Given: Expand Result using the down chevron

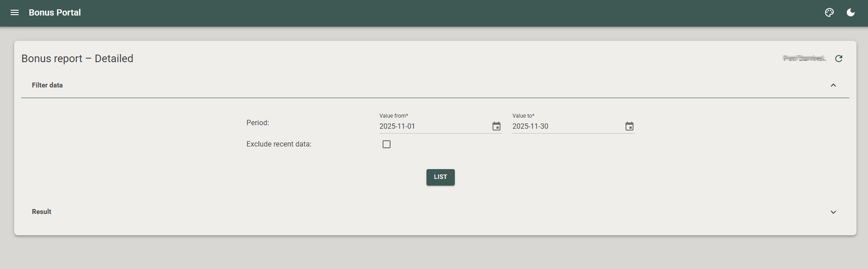Looking at the screenshot, I should 833,212.
